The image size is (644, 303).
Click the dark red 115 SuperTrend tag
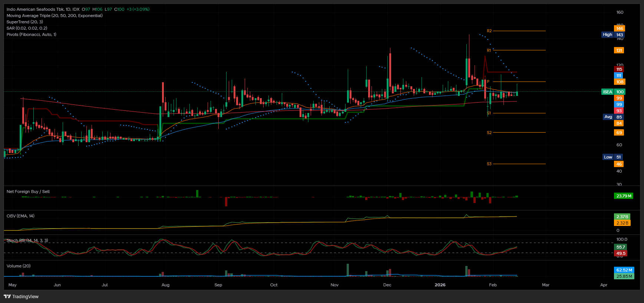(x=619, y=69)
